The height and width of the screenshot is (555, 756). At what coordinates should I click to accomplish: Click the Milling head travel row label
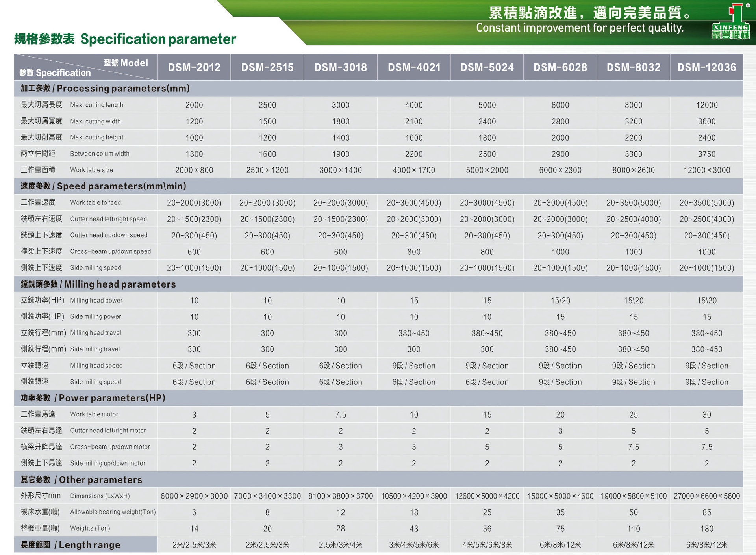tap(96, 333)
